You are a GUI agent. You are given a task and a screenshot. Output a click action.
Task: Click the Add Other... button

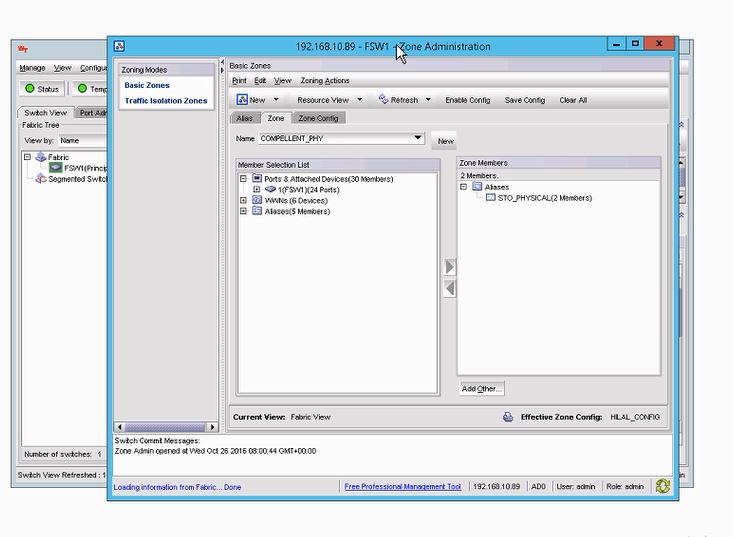pyautogui.click(x=482, y=388)
